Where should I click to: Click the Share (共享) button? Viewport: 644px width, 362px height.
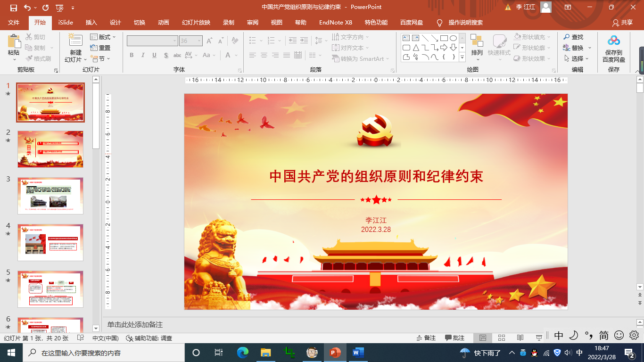[622, 23]
